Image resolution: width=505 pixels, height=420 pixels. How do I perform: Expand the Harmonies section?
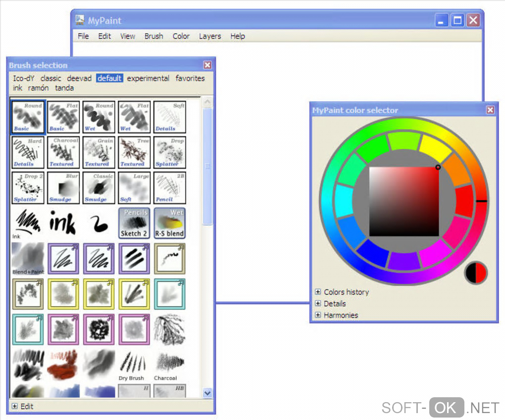[x=337, y=315]
